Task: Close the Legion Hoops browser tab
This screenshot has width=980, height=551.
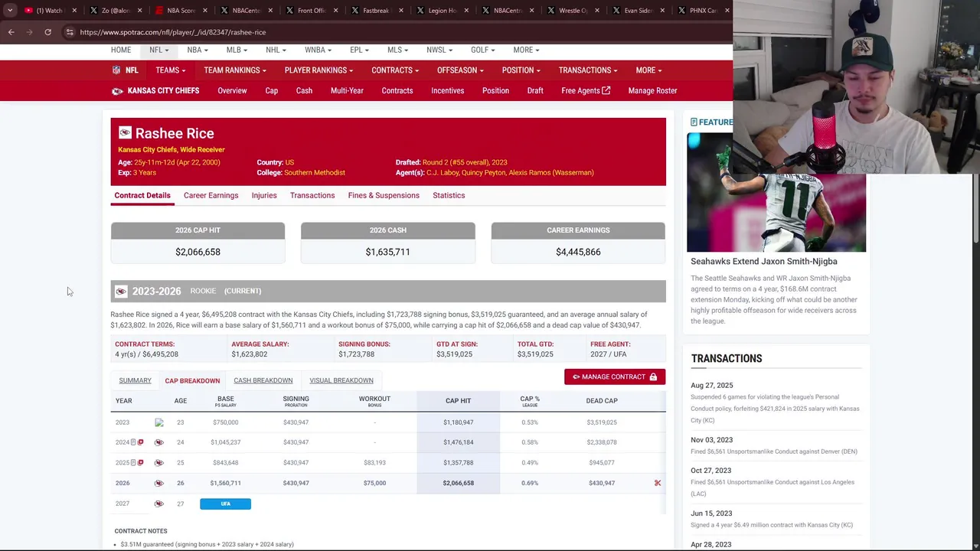Action: point(466,11)
